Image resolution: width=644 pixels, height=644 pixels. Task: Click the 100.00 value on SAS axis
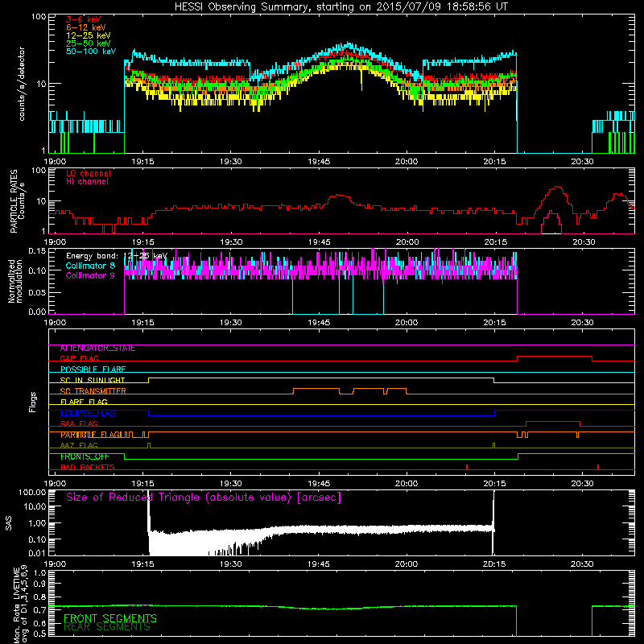point(32,492)
